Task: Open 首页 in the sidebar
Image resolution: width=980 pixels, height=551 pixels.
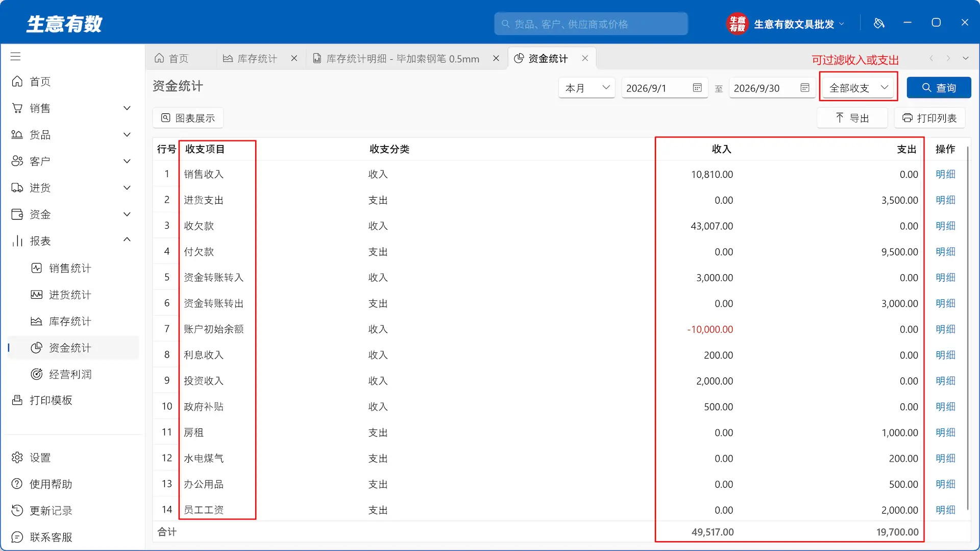Action: (x=73, y=82)
